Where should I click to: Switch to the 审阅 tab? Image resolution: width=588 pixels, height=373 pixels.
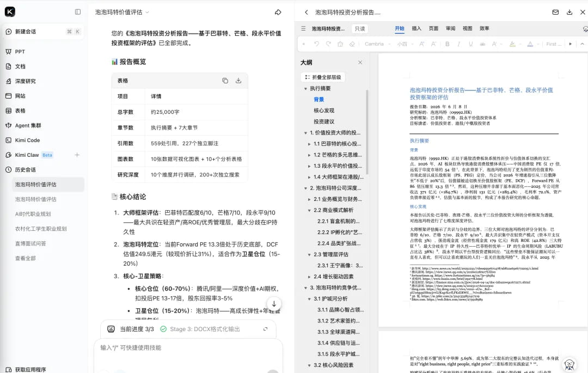click(x=450, y=28)
